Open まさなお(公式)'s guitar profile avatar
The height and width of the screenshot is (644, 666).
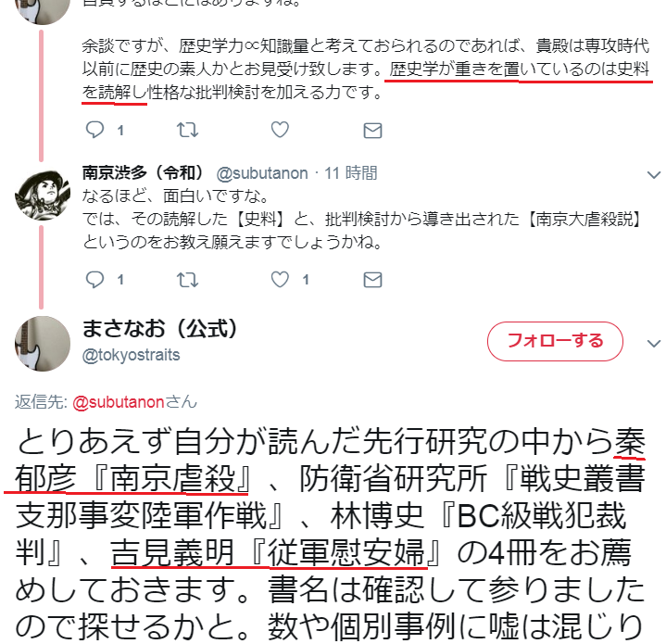coord(43,343)
